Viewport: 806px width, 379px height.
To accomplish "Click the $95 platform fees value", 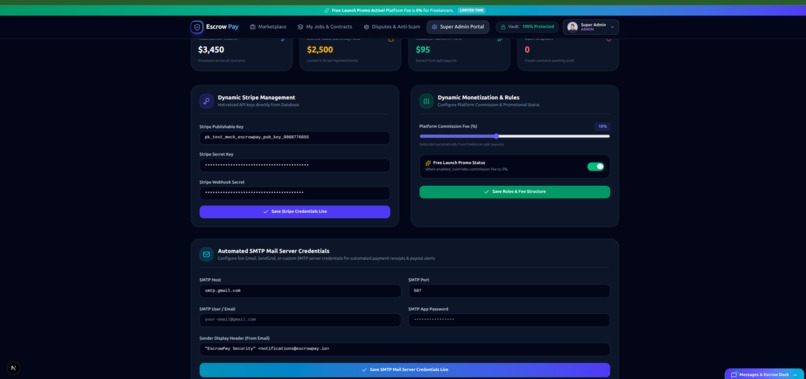I will click(423, 50).
